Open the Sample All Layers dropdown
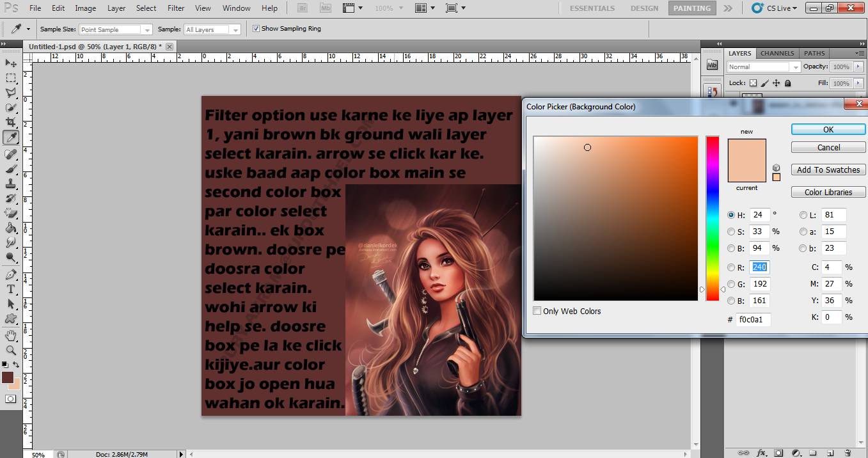The height and width of the screenshot is (458, 868). tap(212, 29)
